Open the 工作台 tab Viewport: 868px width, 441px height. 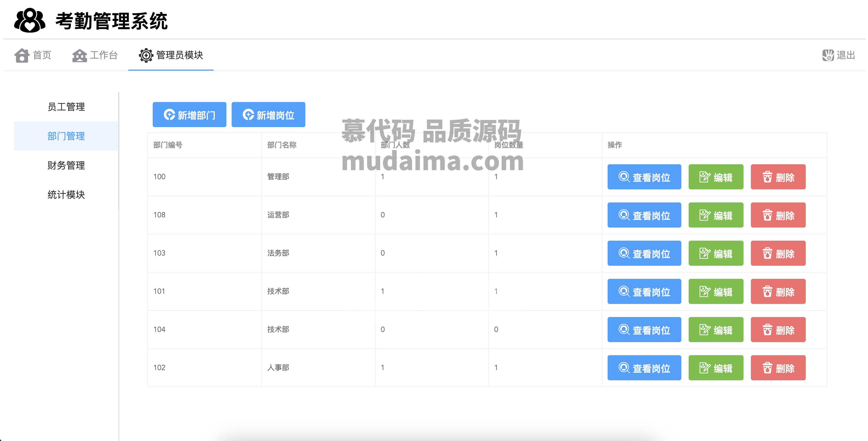[95, 55]
